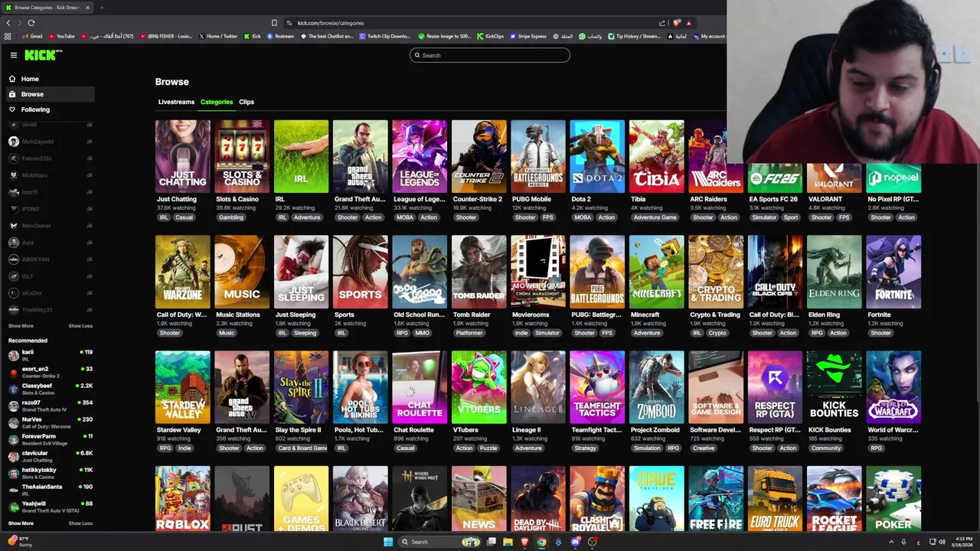Open the Stripe Express bookmark

(x=528, y=36)
